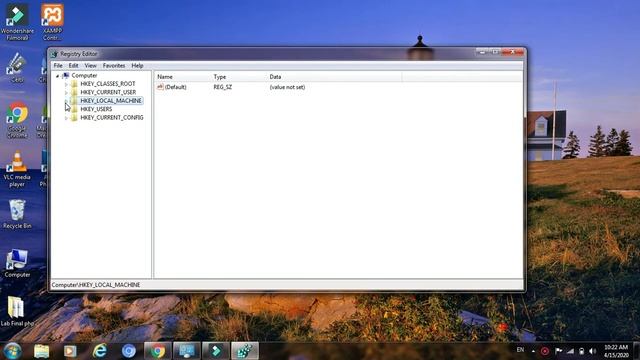Image resolution: width=640 pixels, height=360 pixels.
Task: Open the Action Center flag icon
Action: pyautogui.click(x=558, y=351)
